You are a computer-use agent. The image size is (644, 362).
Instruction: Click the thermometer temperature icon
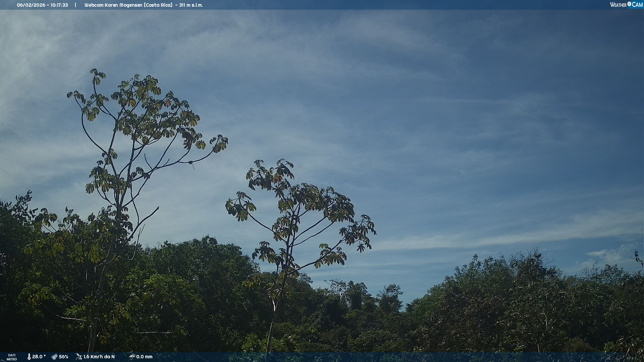tap(29, 357)
